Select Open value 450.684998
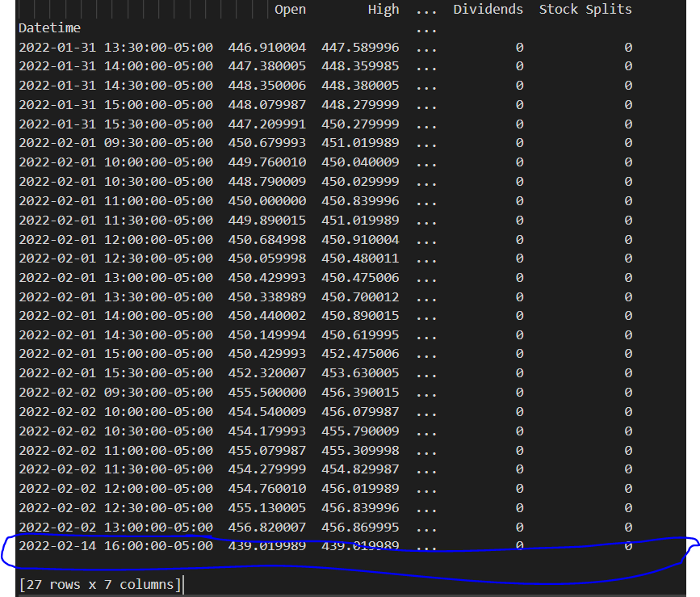 267,240
